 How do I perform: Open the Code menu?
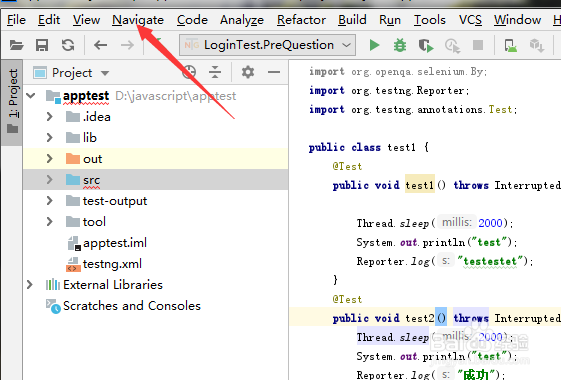192,20
